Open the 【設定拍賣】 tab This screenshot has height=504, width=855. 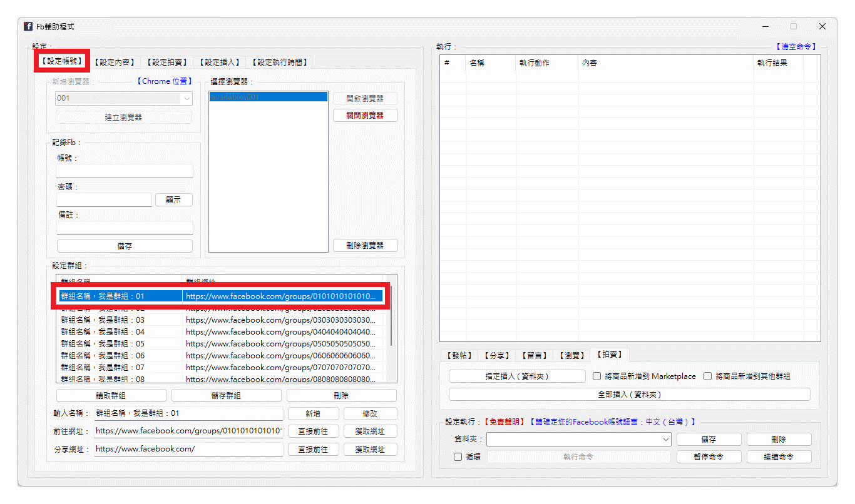point(166,62)
